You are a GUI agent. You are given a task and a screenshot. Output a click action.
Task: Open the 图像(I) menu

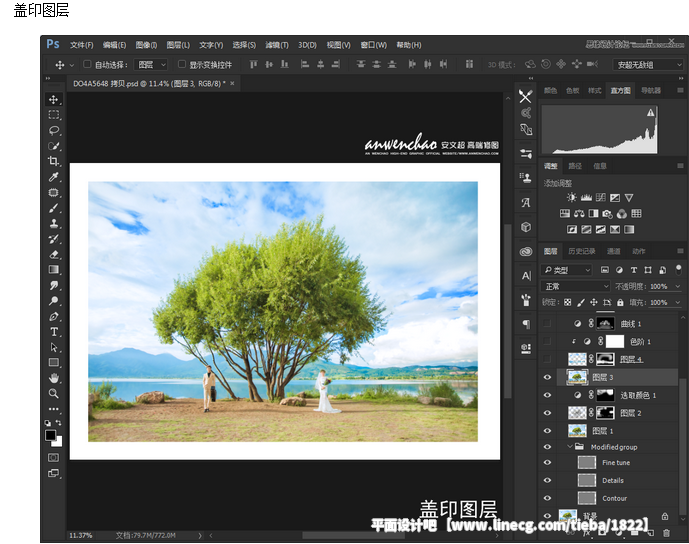point(146,45)
